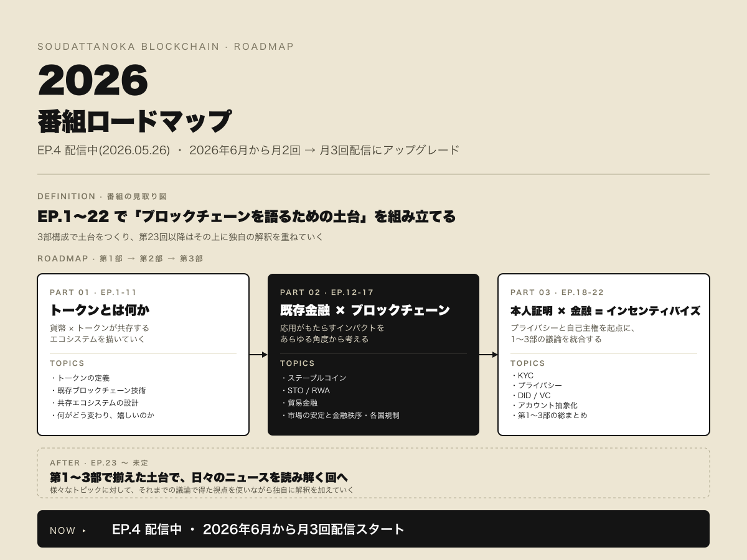Click the 何がどう変わり、嬉しいのか topic
This screenshot has height=560, width=747.
tap(103, 416)
